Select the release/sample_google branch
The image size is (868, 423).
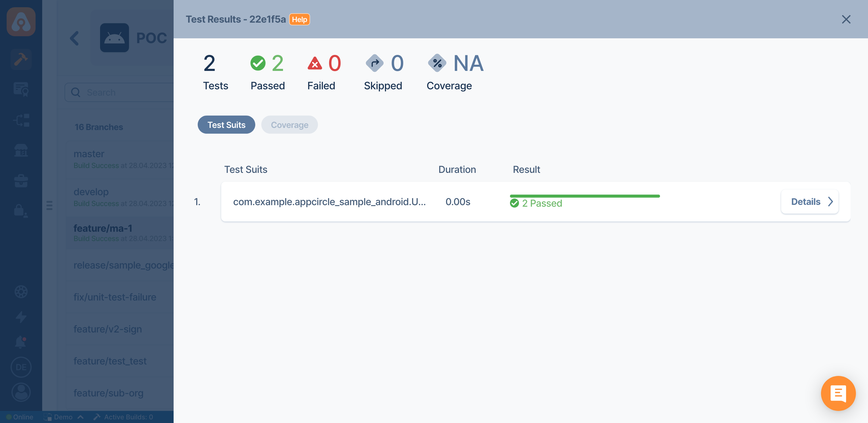120,265
